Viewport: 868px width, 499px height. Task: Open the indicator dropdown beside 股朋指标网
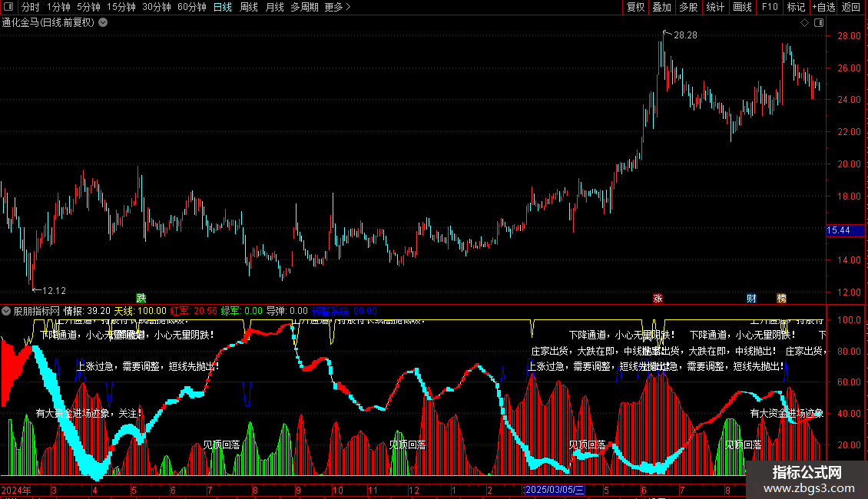pyautogui.click(x=6, y=311)
